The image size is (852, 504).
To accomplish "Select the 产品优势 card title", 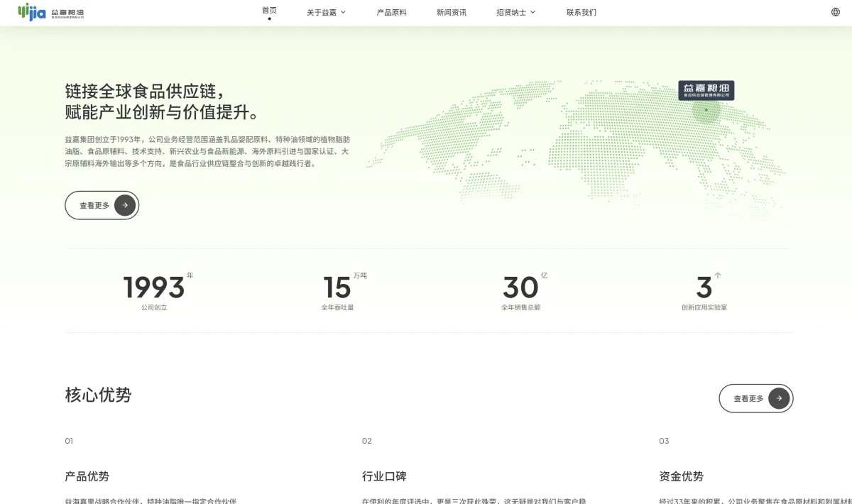I will pyautogui.click(x=87, y=476).
